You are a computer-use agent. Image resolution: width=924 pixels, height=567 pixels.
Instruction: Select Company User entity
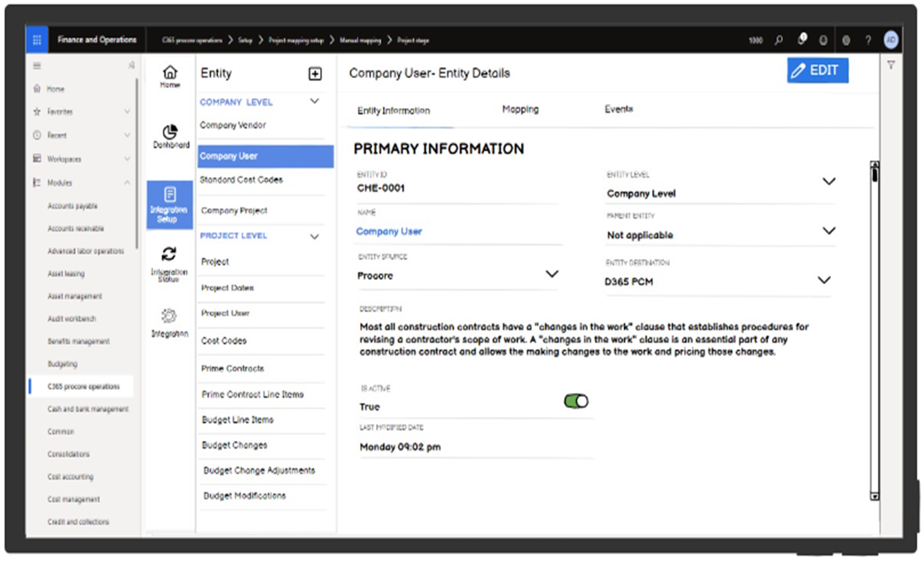[266, 156]
